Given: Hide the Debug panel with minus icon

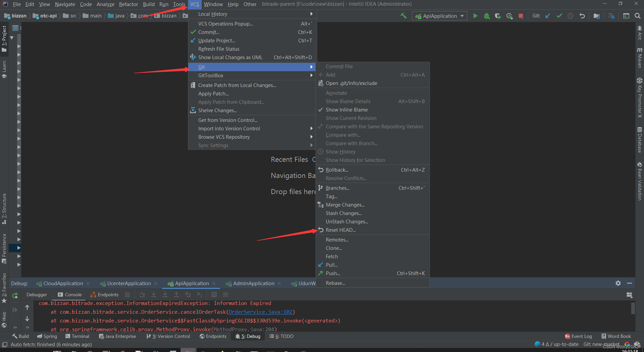Looking at the screenshot, I should point(630,283).
